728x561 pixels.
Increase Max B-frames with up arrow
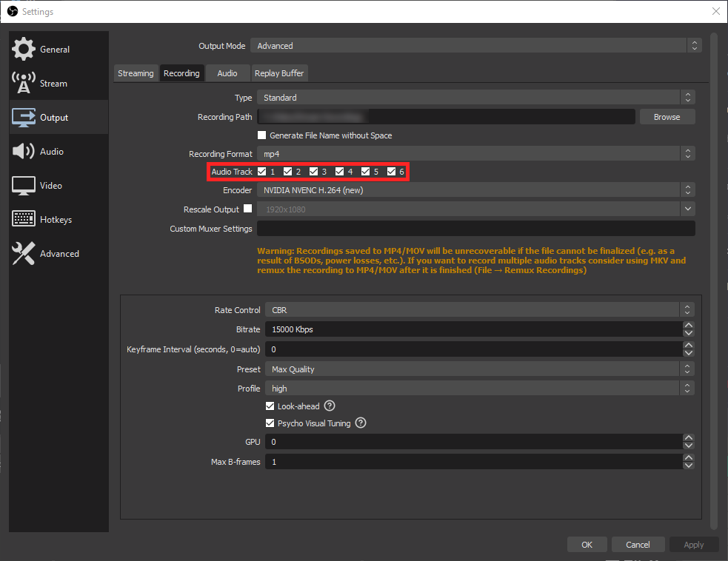[689, 457]
